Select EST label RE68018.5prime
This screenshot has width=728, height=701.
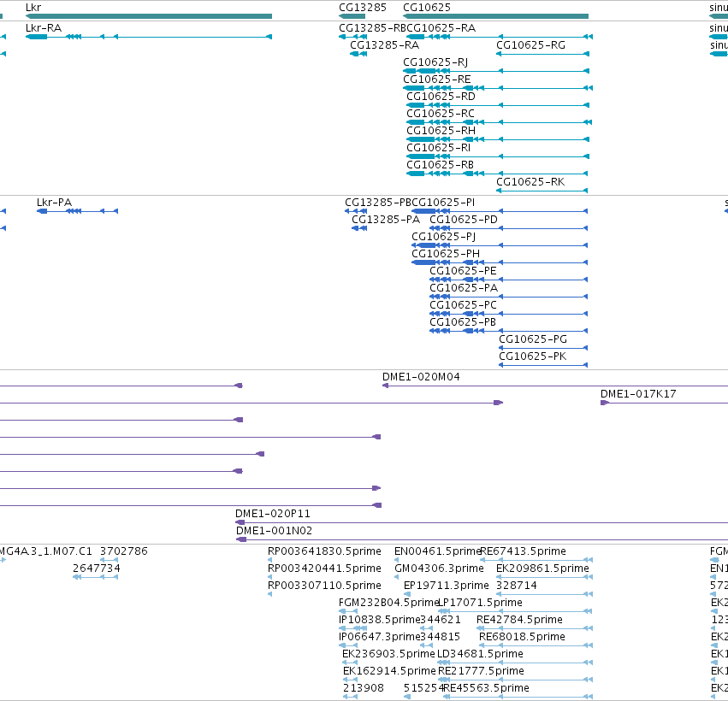(523, 637)
